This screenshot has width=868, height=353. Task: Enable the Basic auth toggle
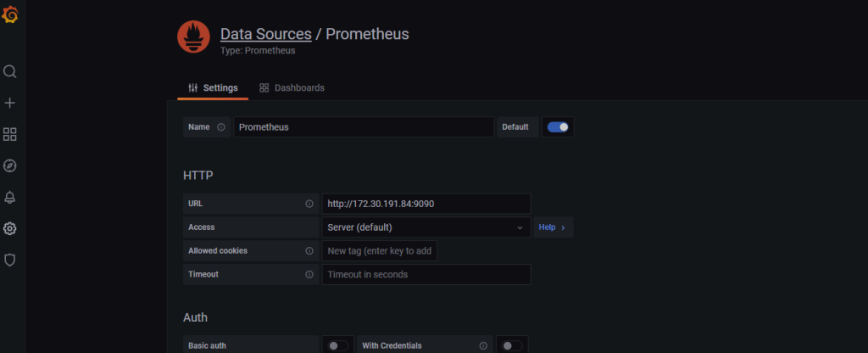click(x=338, y=346)
